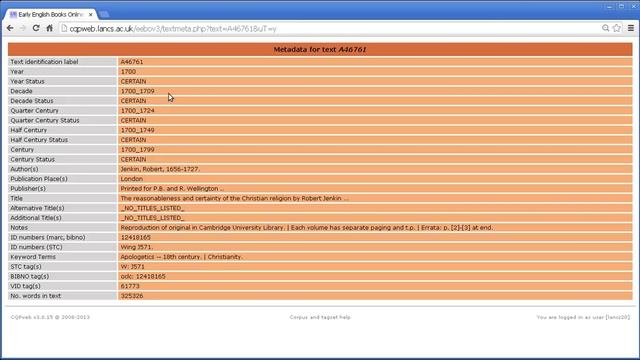Bookmark this page with the star icon
The image size is (640, 360).
click(x=617, y=28)
